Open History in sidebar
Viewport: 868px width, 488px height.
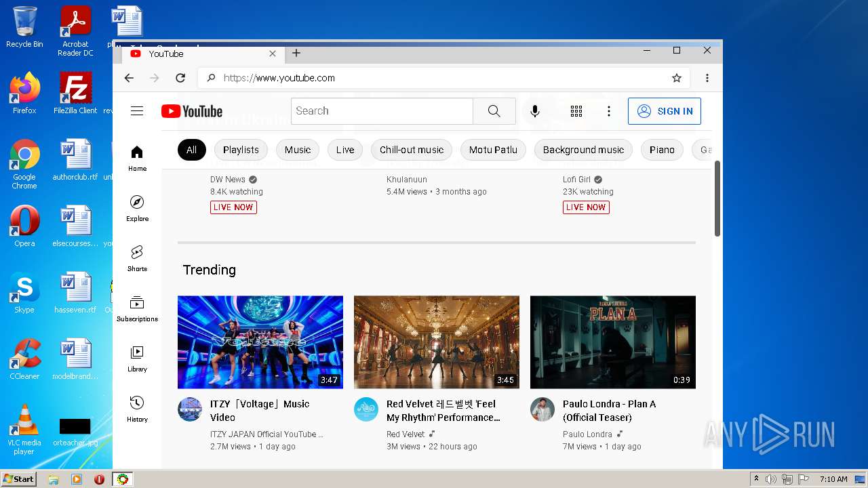(x=137, y=409)
